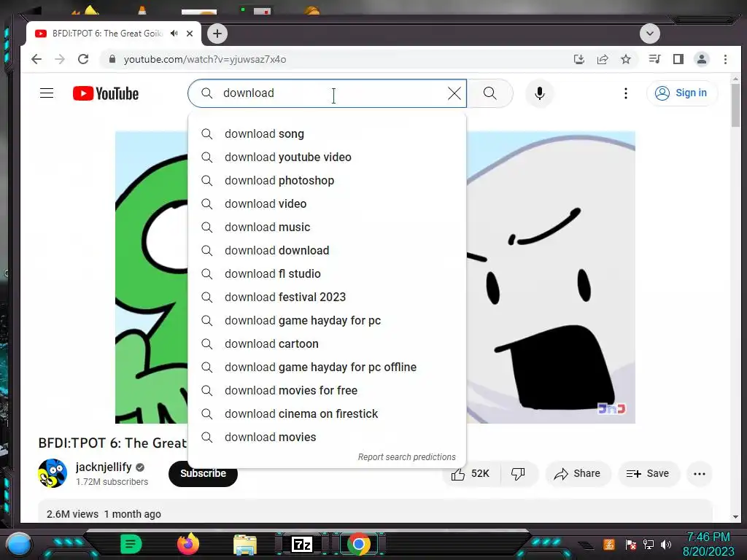747x560 pixels.
Task: Switch to Chrome taskbar icon
Action: 359,544
